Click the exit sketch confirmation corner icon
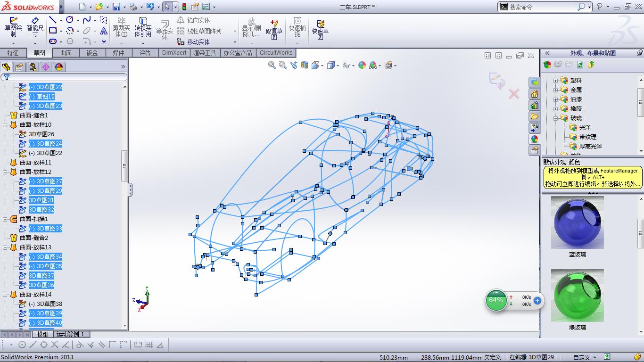Screen dimensions: 644x362 click(496, 80)
